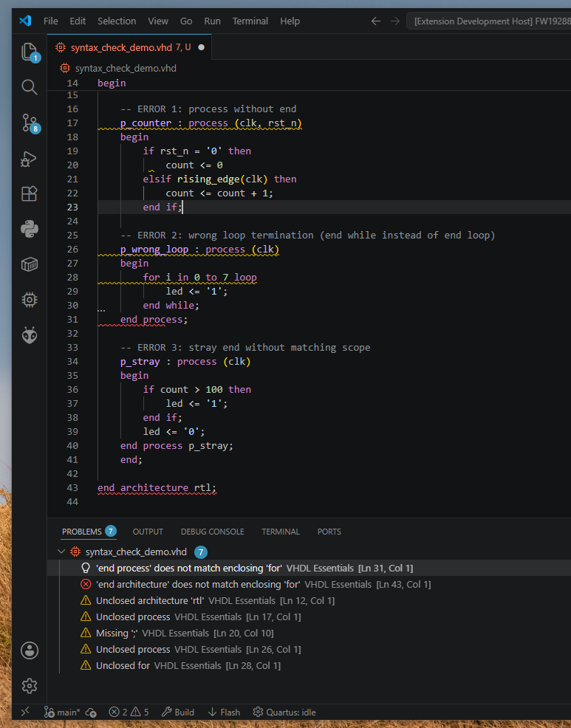Click the Quartus: idle status item

pyautogui.click(x=284, y=712)
